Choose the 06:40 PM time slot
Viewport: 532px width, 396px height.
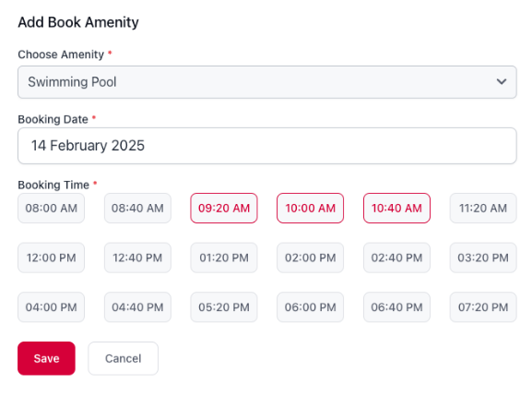pos(396,307)
